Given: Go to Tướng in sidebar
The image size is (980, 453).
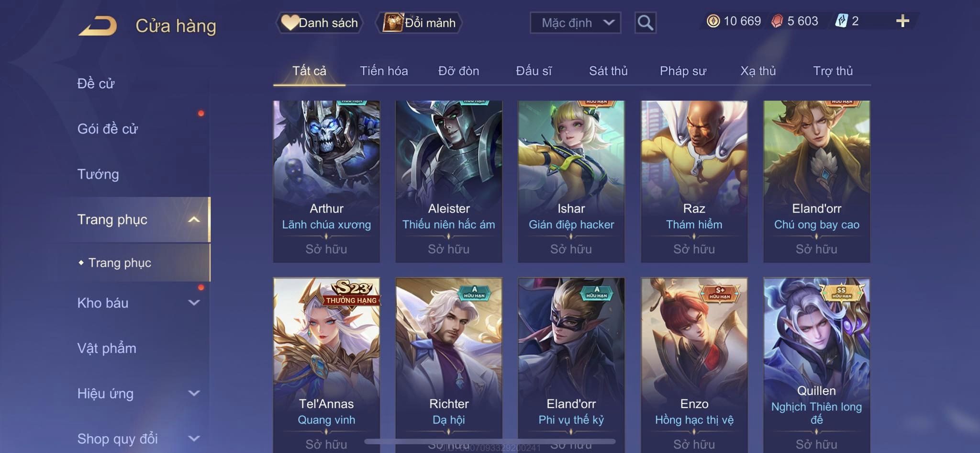Looking at the screenshot, I should click(x=98, y=174).
